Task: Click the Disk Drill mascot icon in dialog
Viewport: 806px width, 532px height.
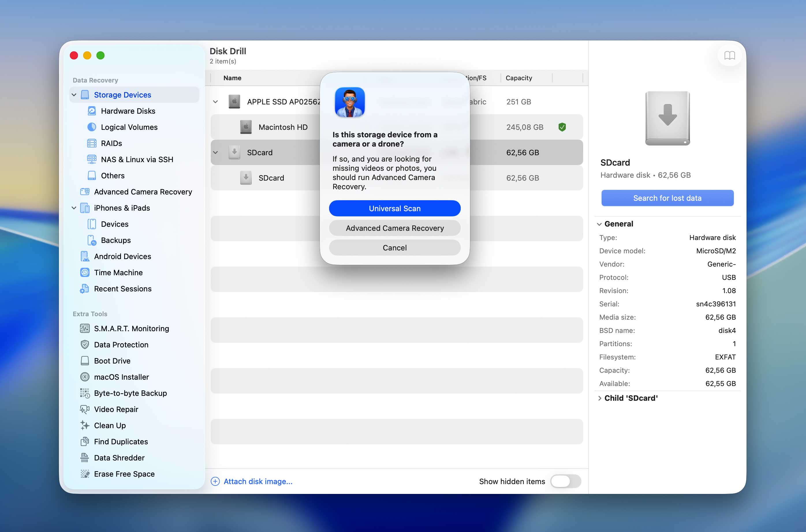Action: [350, 102]
